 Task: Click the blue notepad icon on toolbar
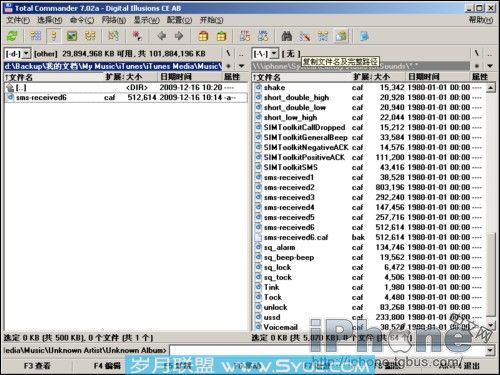click(x=364, y=36)
